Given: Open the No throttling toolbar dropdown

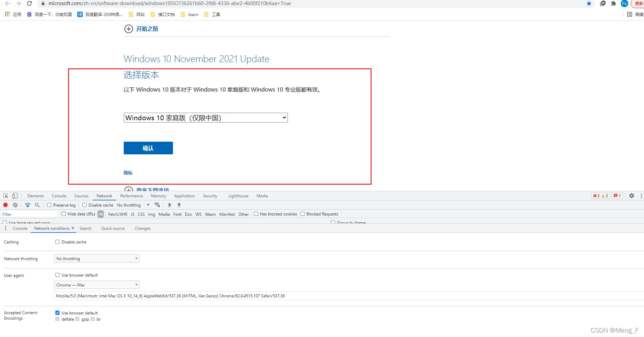Looking at the screenshot, I should pos(133,205).
